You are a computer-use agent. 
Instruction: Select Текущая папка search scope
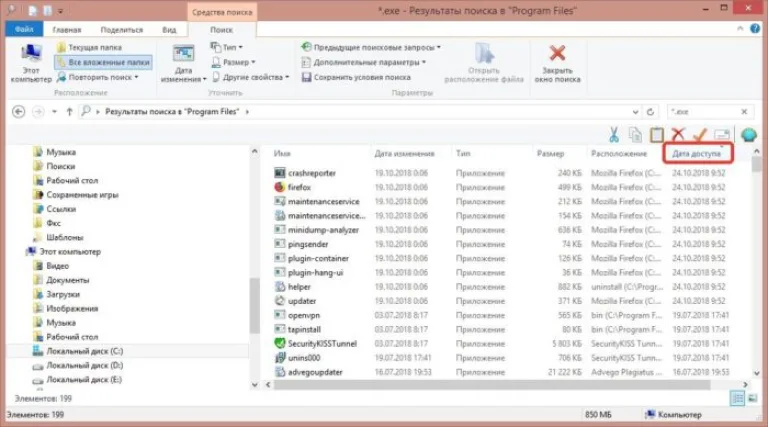[x=90, y=47]
